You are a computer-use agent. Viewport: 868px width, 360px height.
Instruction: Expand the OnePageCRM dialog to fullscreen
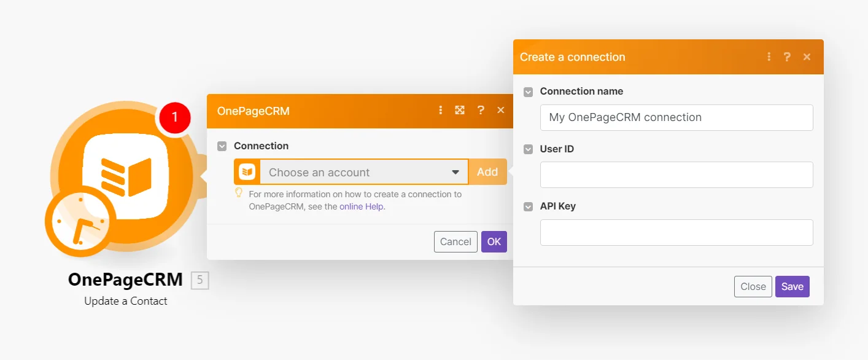pos(460,111)
